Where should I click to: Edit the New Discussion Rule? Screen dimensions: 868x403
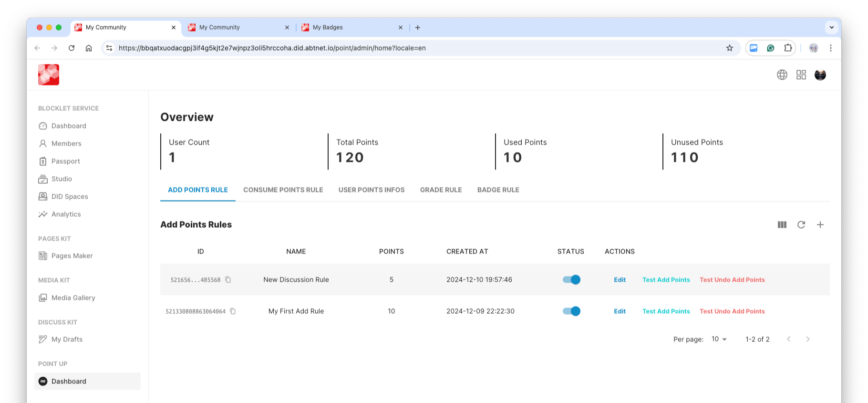[620, 280]
